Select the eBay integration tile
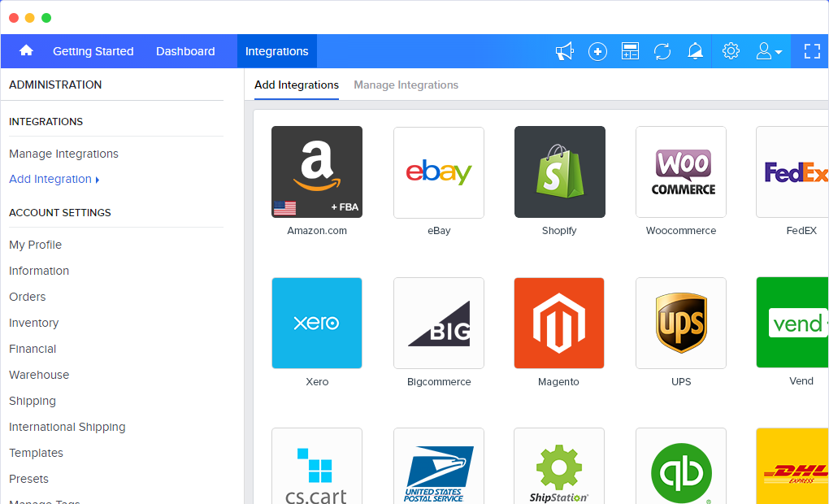 click(x=439, y=172)
